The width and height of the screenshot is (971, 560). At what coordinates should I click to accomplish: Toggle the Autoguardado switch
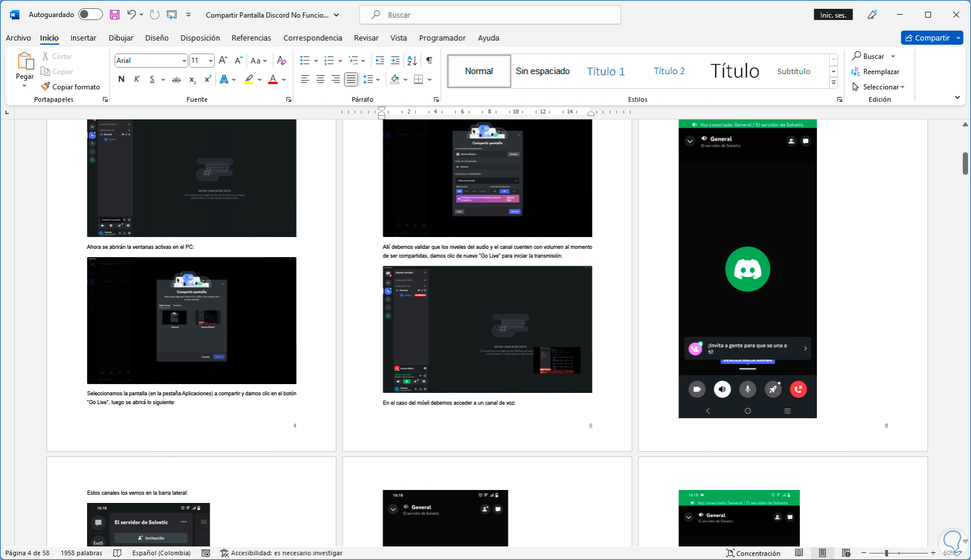[91, 15]
